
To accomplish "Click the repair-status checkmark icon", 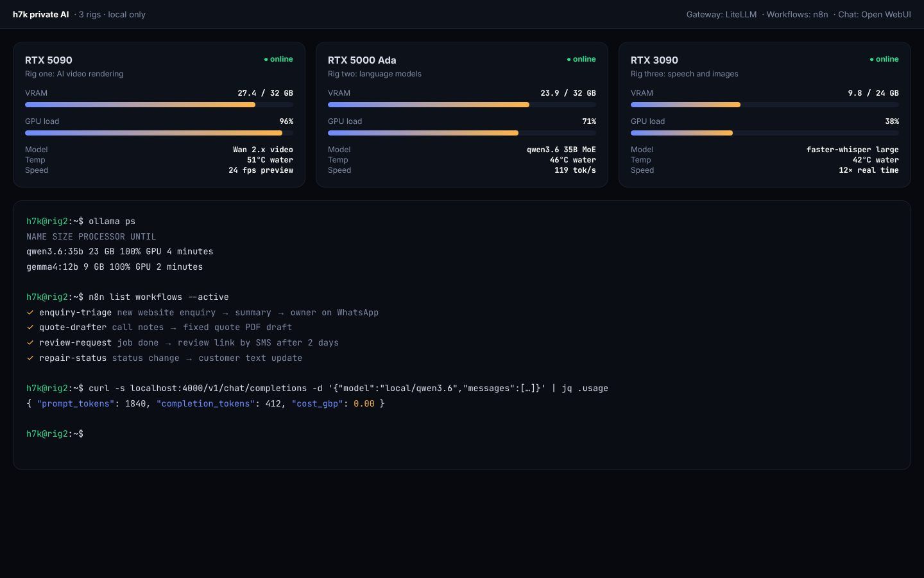I will [30, 358].
